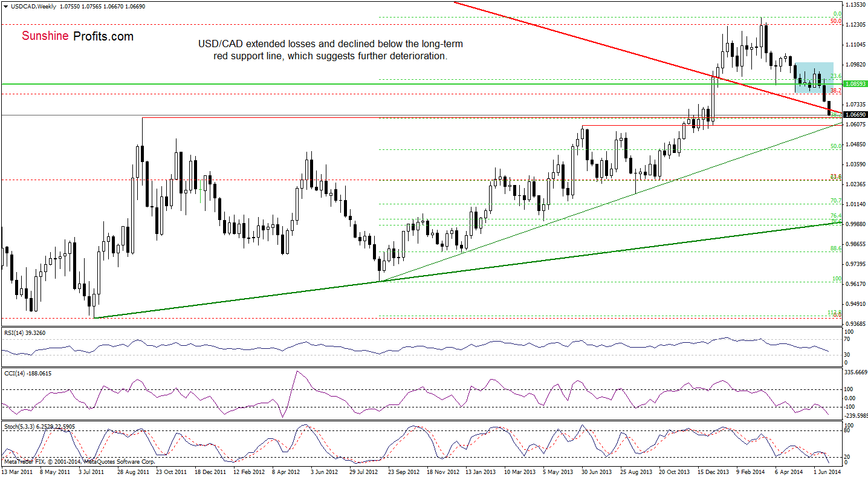Click the 23 Oct 2011 date label
Viewport: 868px width, 477px height.
[172, 471]
